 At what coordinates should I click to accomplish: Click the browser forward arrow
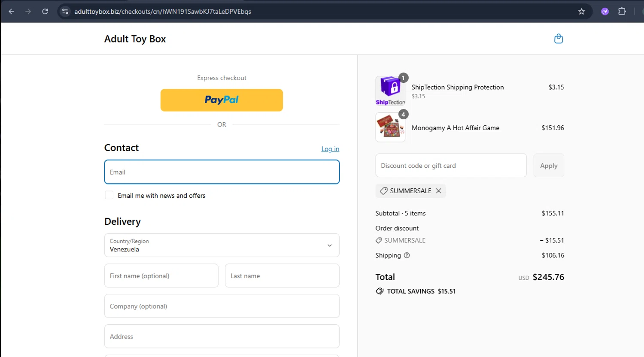28,12
